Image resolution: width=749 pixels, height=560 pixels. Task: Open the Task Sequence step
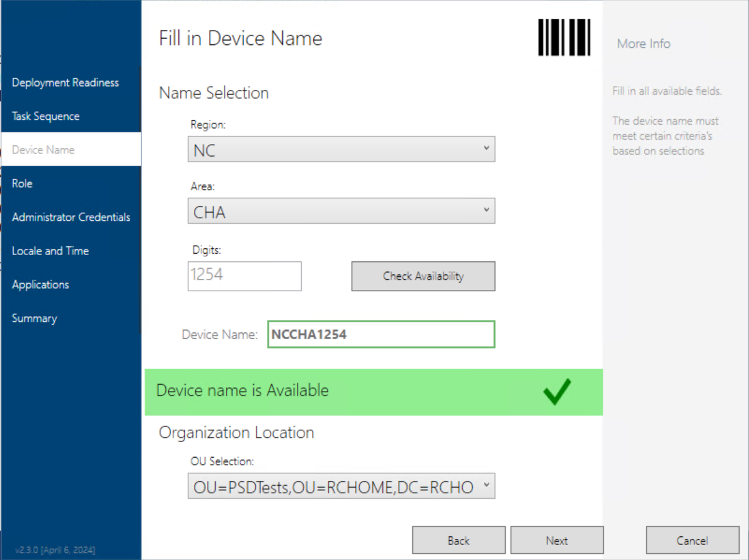click(x=70, y=116)
